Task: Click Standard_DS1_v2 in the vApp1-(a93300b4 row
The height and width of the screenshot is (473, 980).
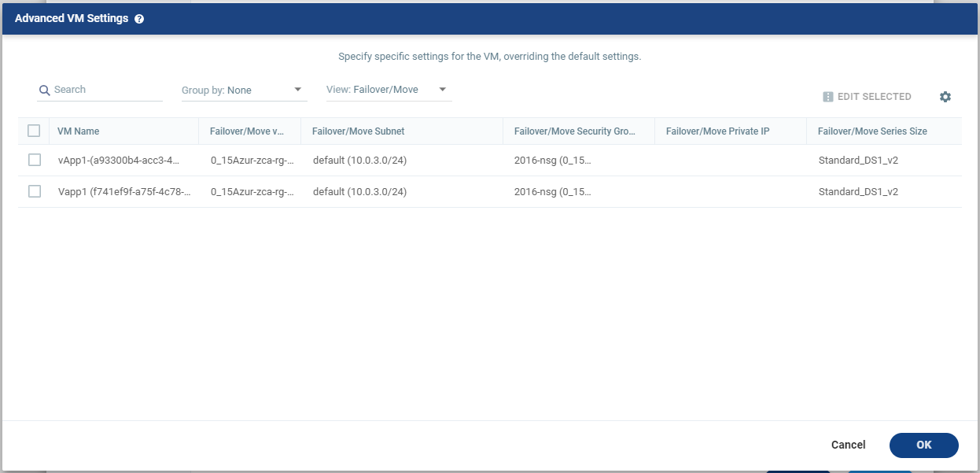Action: pyautogui.click(x=858, y=161)
